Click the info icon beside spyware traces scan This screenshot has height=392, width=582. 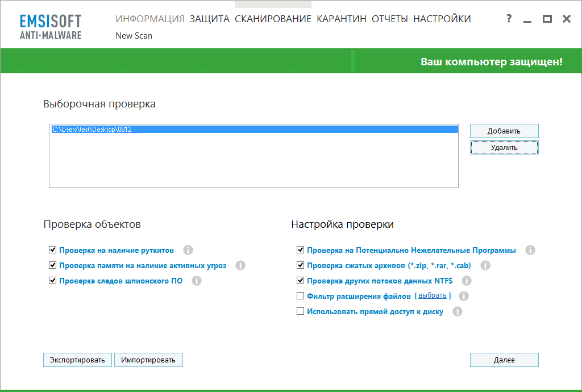click(x=197, y=280)
